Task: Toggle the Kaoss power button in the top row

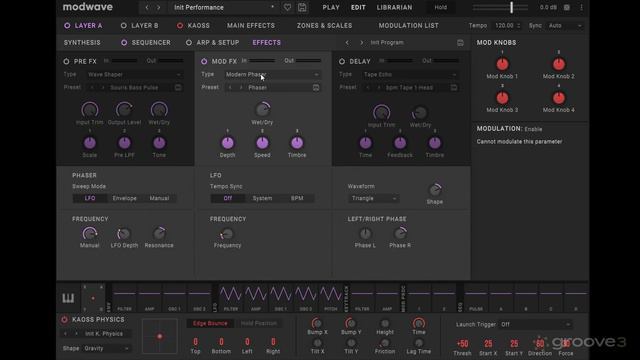Action: click(x=180, y=25)
